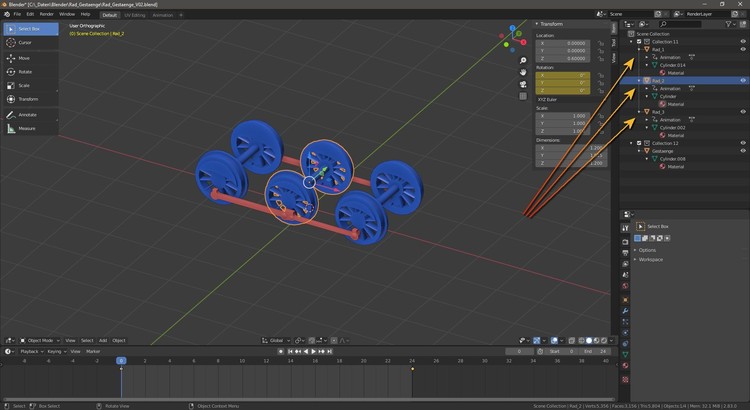Click the Keying button in timeline
The height and width of the screenshot is (410, 750).
54,352
